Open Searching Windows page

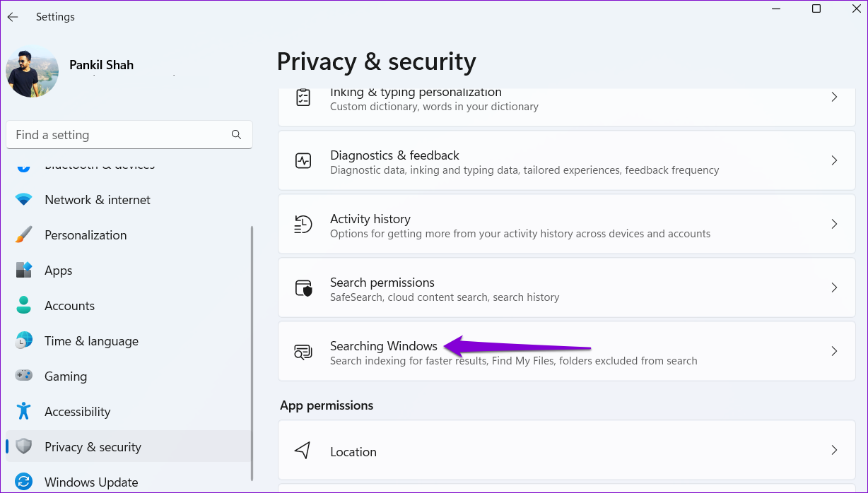[x=567, y=352]
